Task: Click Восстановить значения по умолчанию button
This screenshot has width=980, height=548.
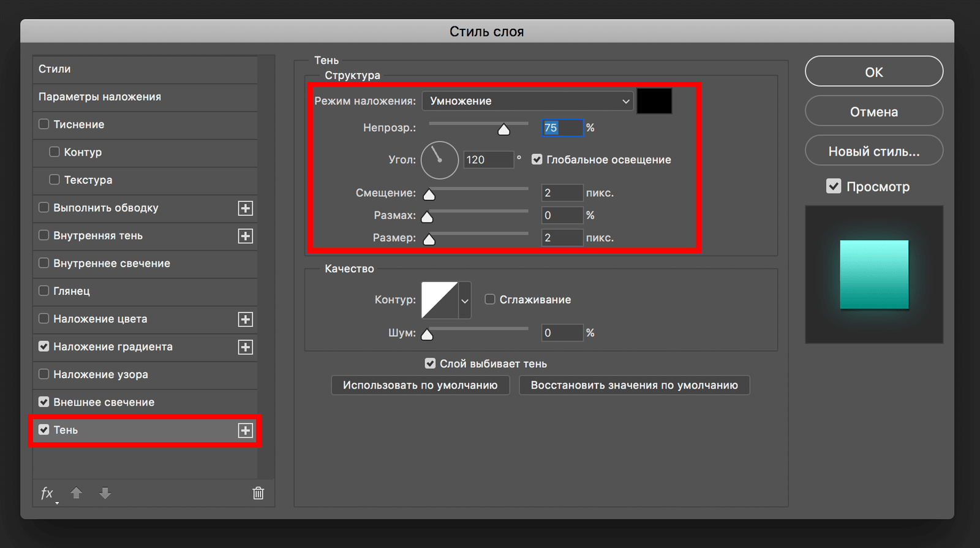Action: click(x=634, y=386)
